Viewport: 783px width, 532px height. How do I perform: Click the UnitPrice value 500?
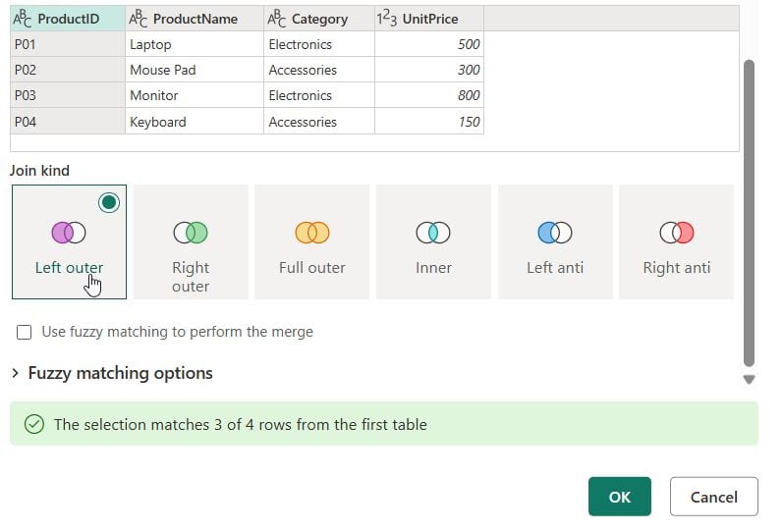click(x=429, y=44)
